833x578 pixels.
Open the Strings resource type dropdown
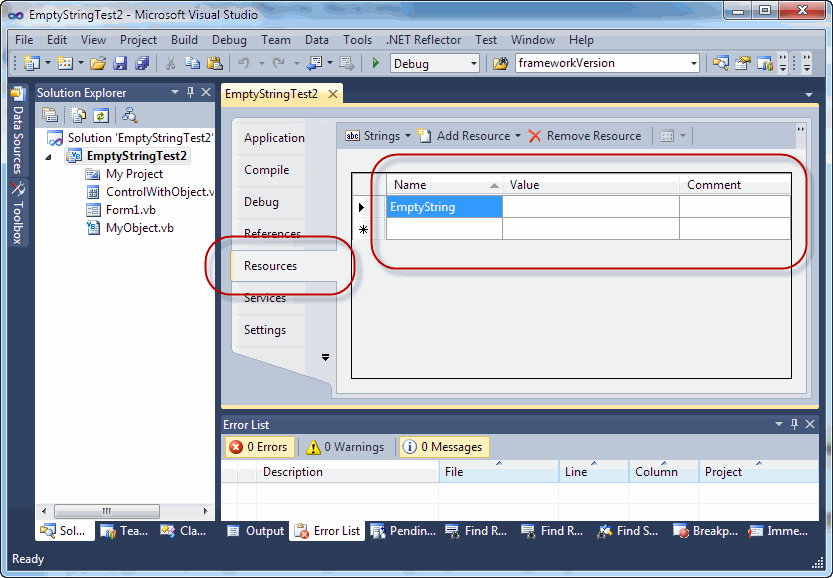pyautogui.click(x=374, y=136)
